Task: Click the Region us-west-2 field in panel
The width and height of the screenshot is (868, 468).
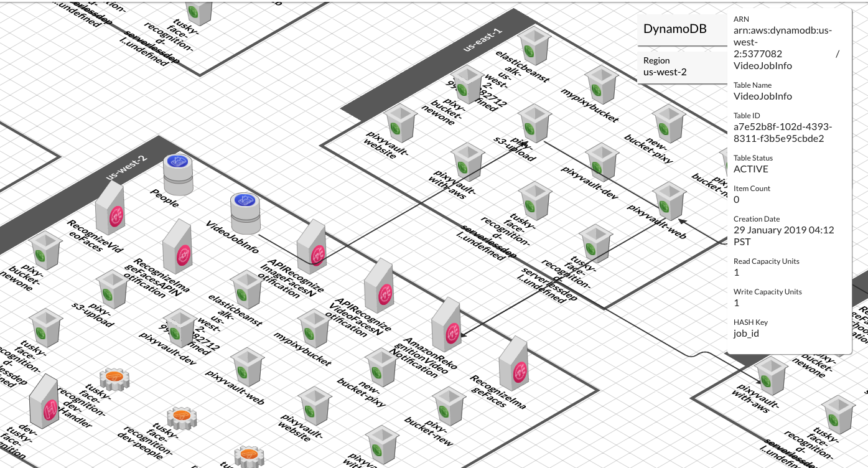Action: pos(683,67)
